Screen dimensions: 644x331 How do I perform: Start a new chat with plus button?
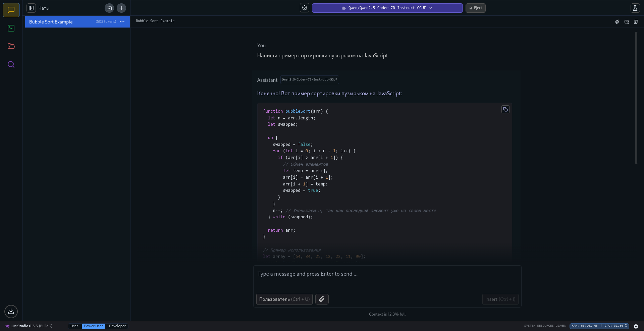click(121, 8)
